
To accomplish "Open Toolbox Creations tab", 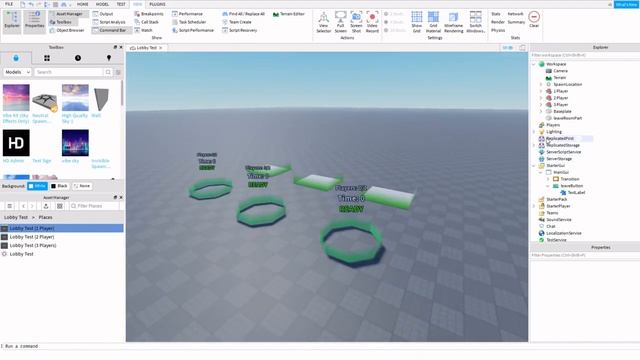I will 109,58.
